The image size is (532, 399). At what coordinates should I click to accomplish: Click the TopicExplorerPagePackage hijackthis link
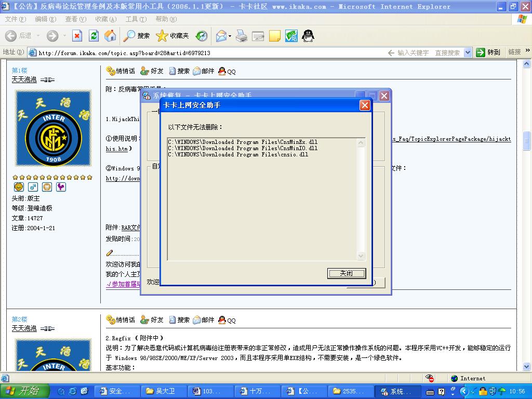click(451, 139)
